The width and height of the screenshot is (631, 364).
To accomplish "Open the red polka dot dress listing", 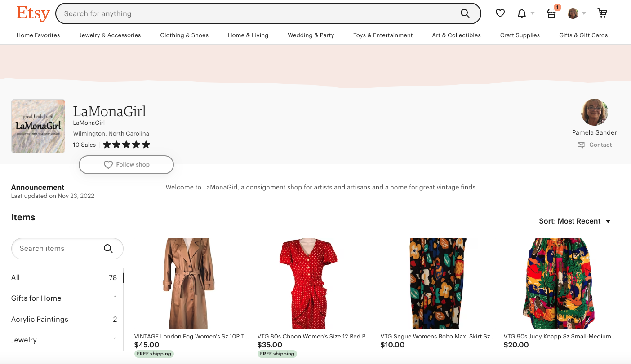I will pyautogui.click(x=308, y=283).
